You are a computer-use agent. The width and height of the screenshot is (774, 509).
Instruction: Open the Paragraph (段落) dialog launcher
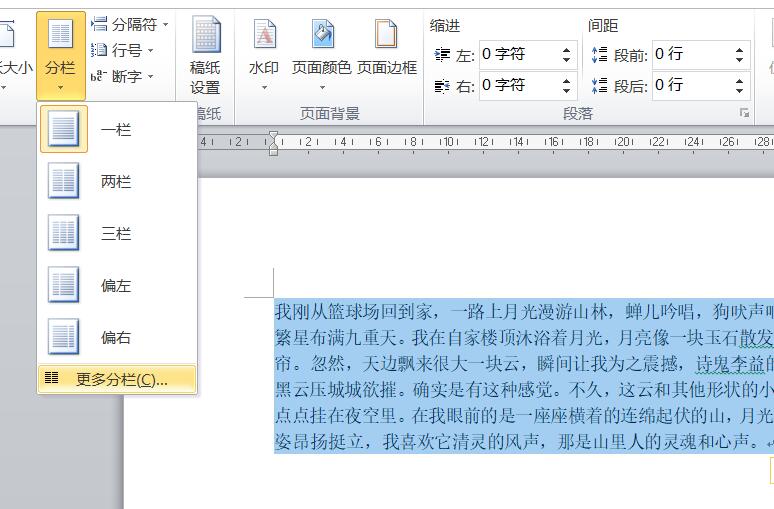744,114
